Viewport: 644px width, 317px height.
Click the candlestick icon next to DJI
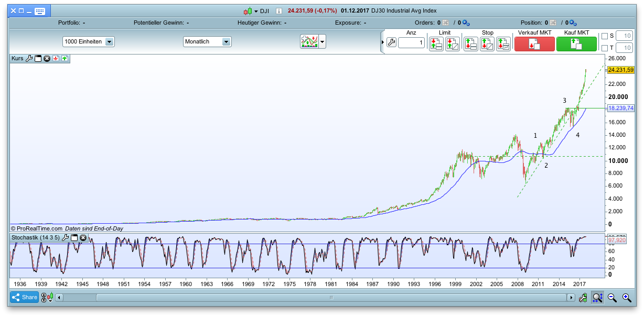click(x=248, y=11)
